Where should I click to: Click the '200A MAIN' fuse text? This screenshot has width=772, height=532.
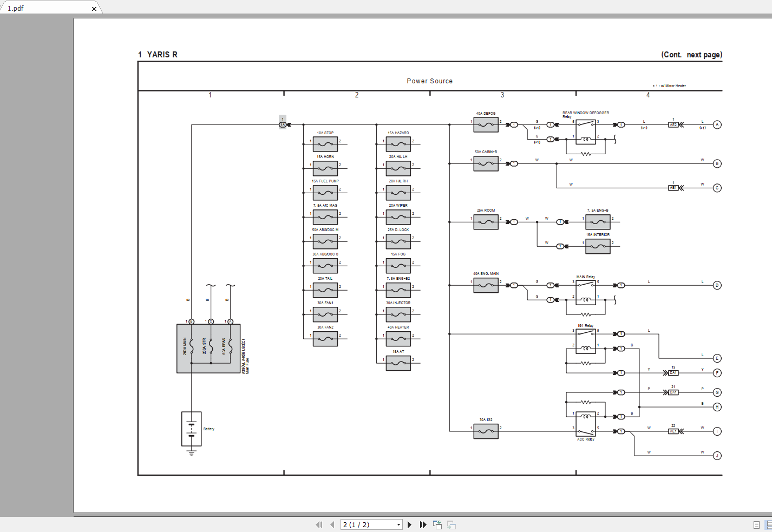pos(185,346)
